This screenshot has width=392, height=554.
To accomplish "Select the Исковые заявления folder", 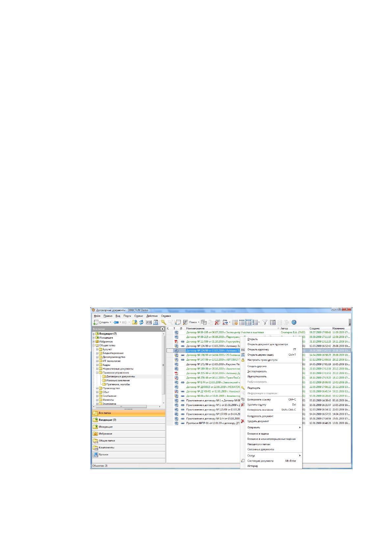I will [118, 380].
